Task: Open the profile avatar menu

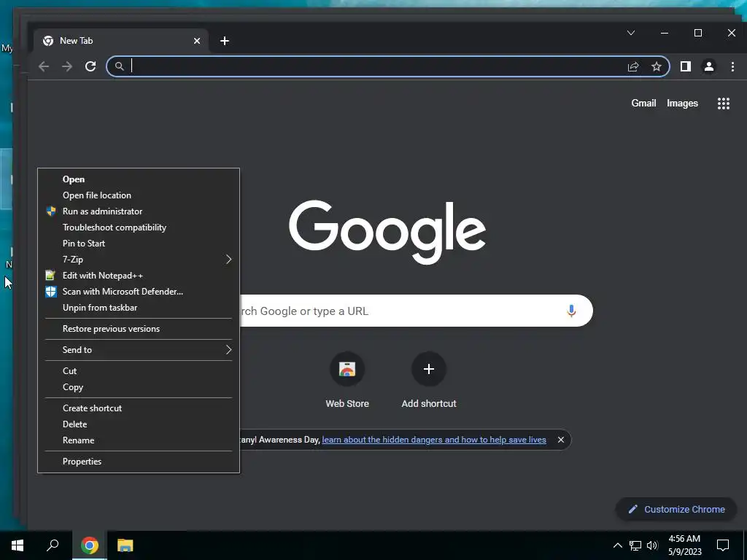Action: point(709,66)
